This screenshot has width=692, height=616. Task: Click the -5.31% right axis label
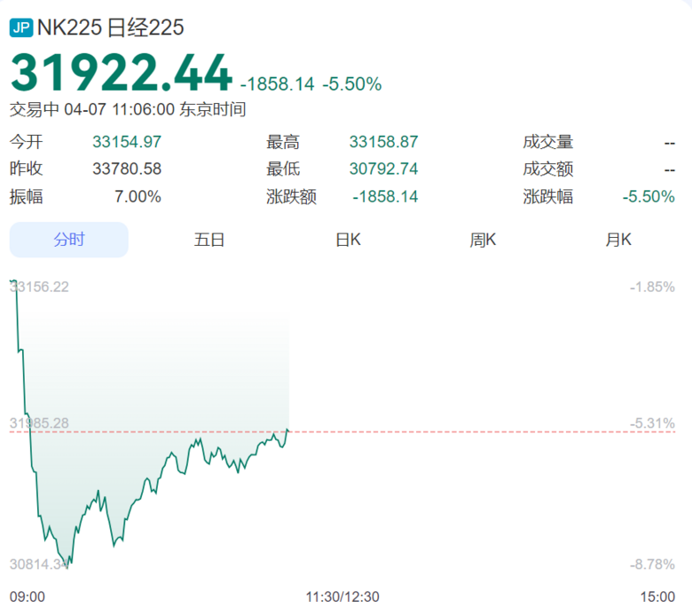[x=652, y=423]
